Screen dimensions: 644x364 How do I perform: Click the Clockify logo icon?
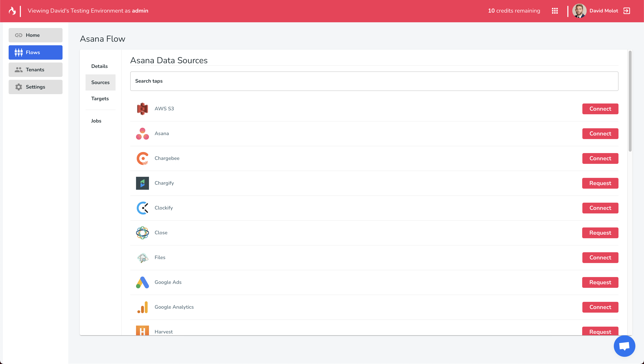[142, 208]
